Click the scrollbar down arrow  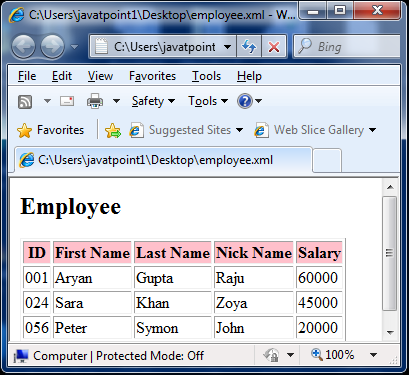(x=390, y=332)
